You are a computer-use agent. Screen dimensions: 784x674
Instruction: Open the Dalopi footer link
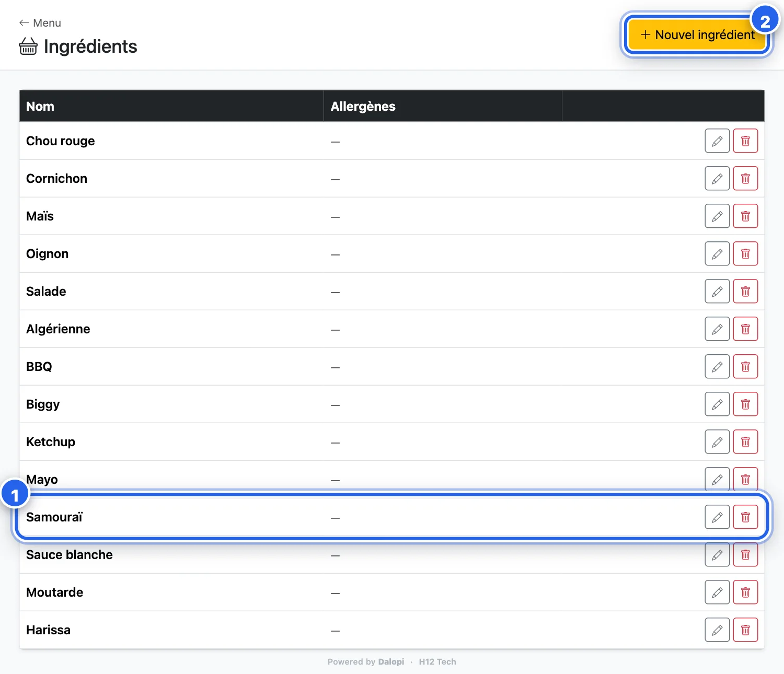point(391,661)
